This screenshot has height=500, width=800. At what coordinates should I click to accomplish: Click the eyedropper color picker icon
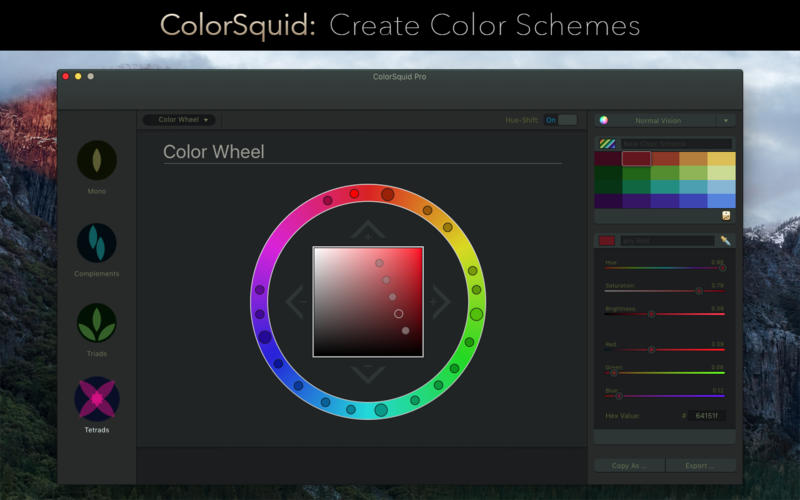[x=725, y=240]
